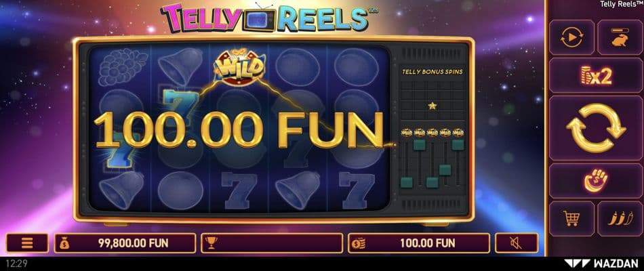Click the first Telly bonus slider knob
The image size is (644, 271).
407,183
